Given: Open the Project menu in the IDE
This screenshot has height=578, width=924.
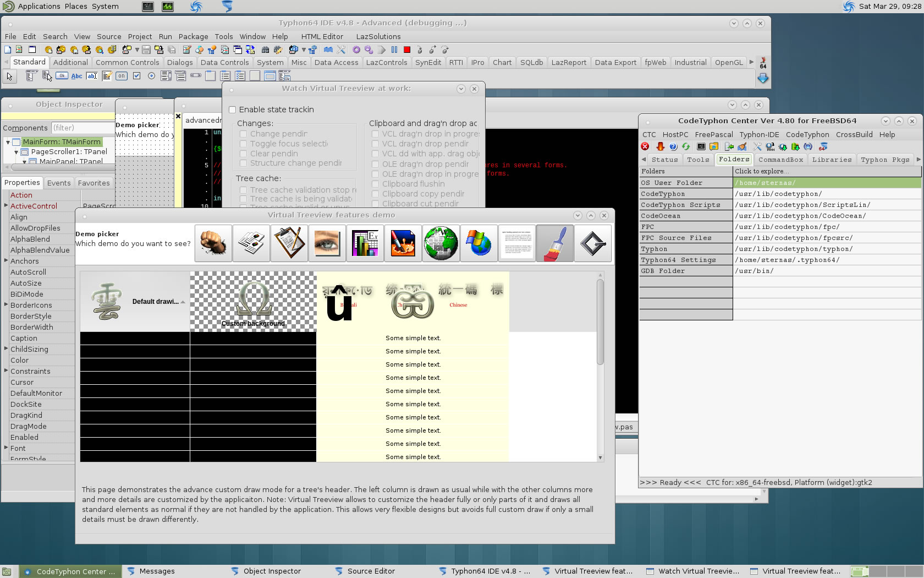Looking at the screenshot, I should tap(140, 36).
